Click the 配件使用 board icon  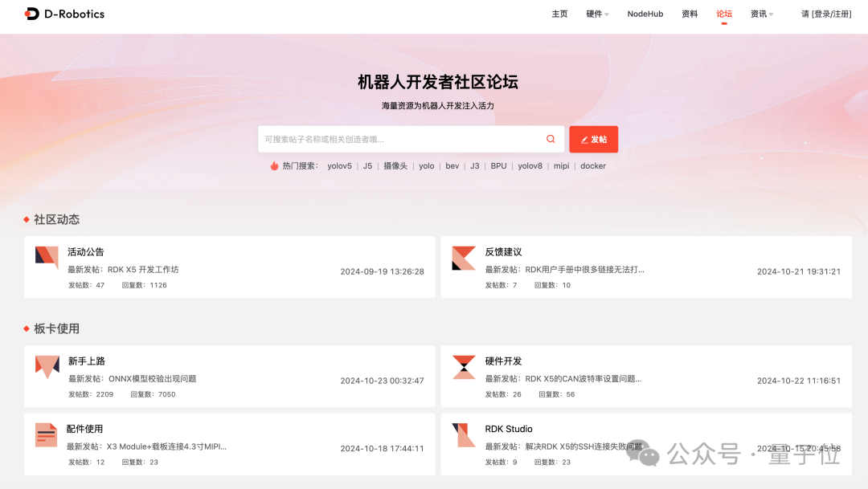click(47, 435)
